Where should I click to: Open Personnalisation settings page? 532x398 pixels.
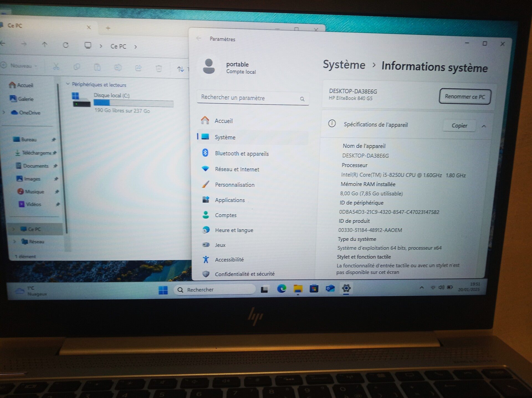point(234,185)
